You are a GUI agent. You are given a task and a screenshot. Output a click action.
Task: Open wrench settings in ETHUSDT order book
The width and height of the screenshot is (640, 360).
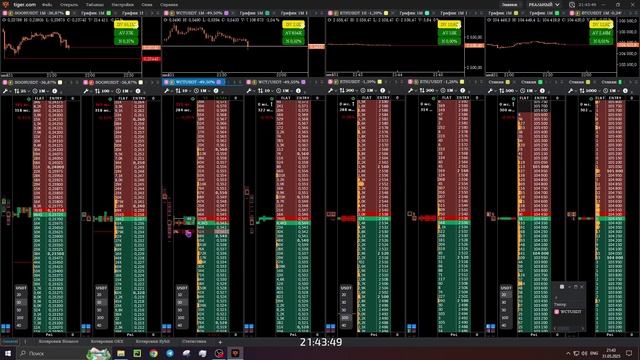click(330, 91)
